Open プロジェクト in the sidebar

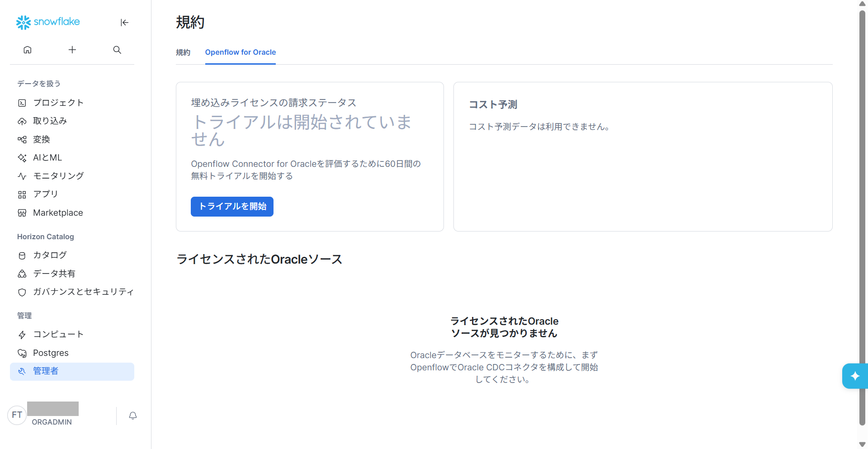point(72,103)
